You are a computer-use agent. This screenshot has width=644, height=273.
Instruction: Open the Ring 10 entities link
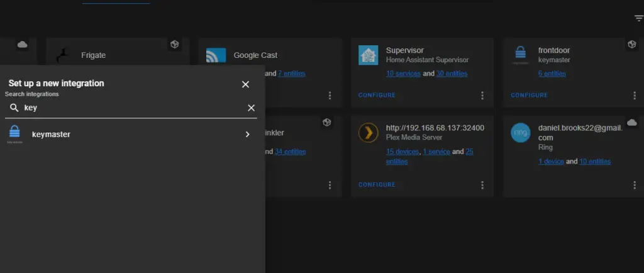pyautogui.click(x=595, y=161)
